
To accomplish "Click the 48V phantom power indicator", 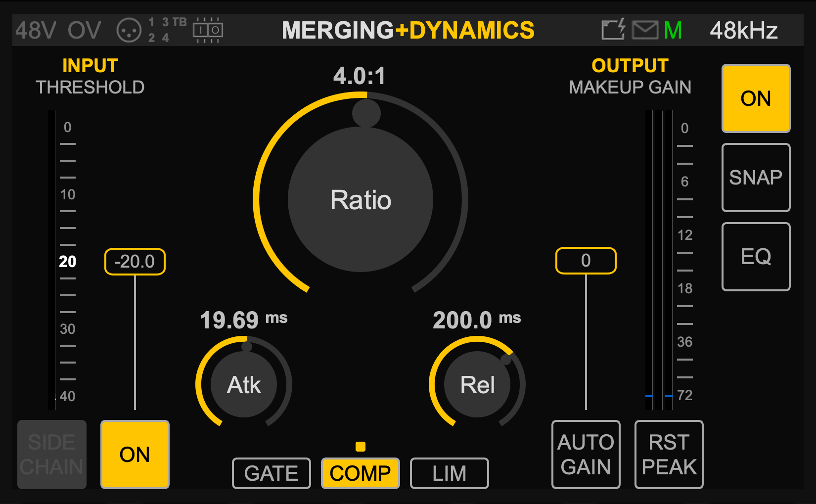I will 36,31.
